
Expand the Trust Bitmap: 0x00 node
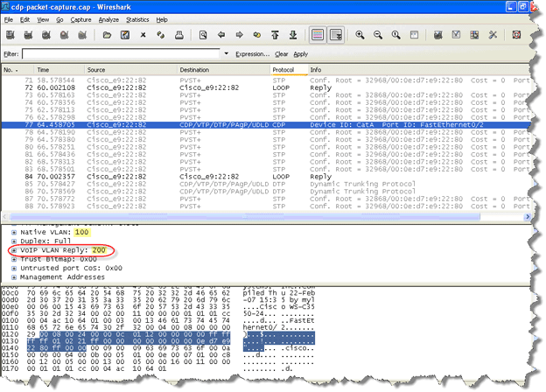point(14,259)
